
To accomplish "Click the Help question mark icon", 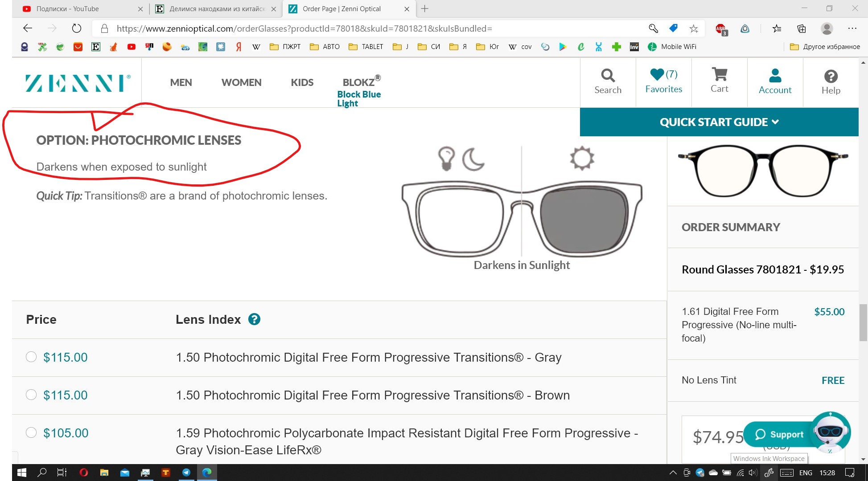I will coord(831,77).
